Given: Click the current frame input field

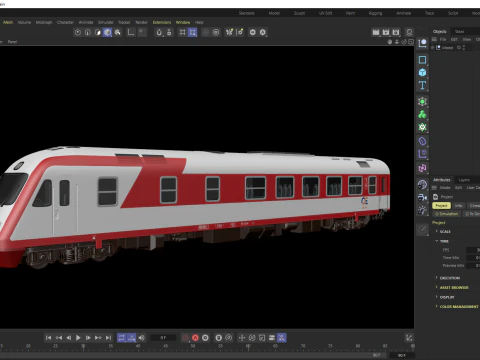Looking at the screenshot, I should pyautogui.click(x=163, y=338).
